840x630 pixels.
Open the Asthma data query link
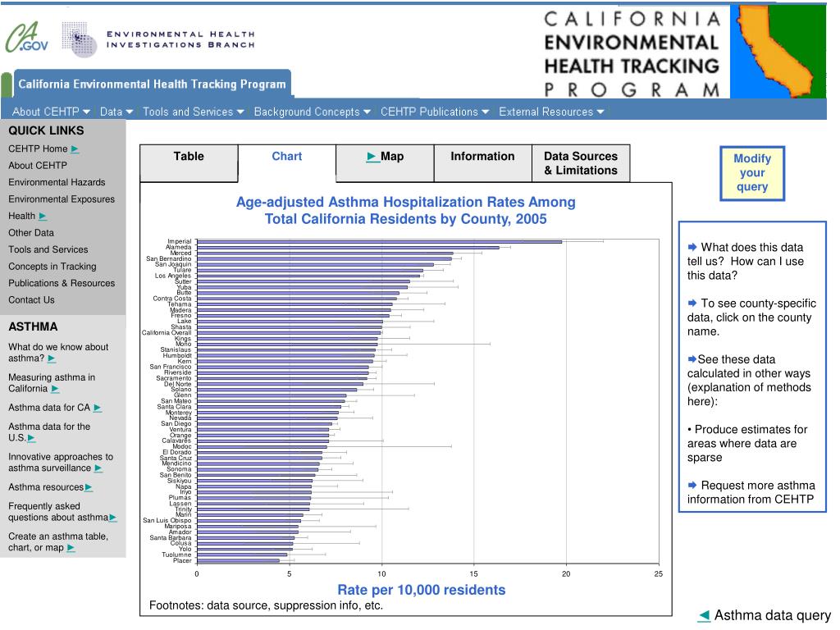click(x=772, y=615)
